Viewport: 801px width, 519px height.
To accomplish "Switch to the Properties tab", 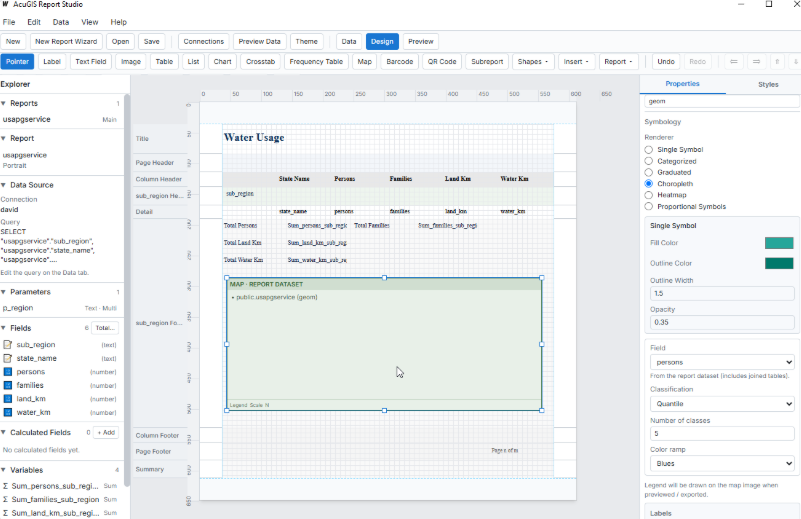I will pos(682,84).
